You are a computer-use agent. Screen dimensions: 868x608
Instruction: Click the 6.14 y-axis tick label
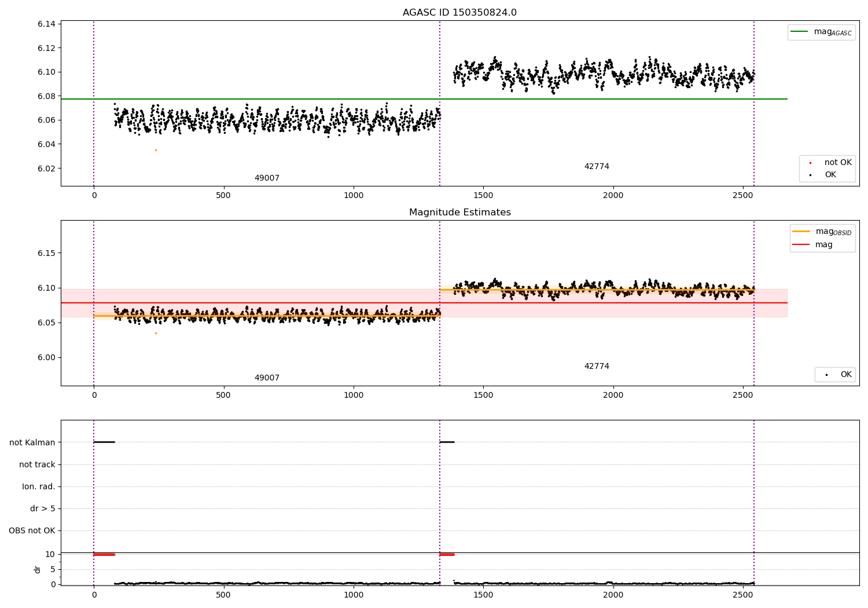click(x=46, y=24)
